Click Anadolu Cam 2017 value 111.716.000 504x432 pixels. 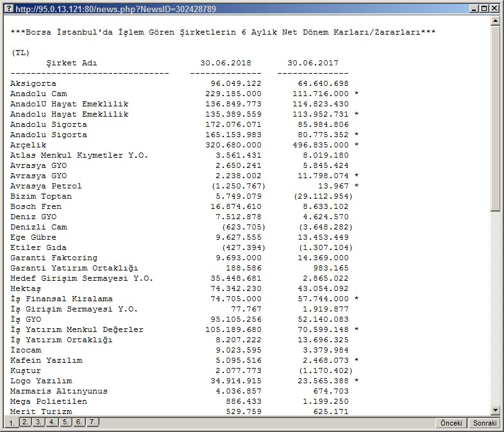[x=321, y=94]
